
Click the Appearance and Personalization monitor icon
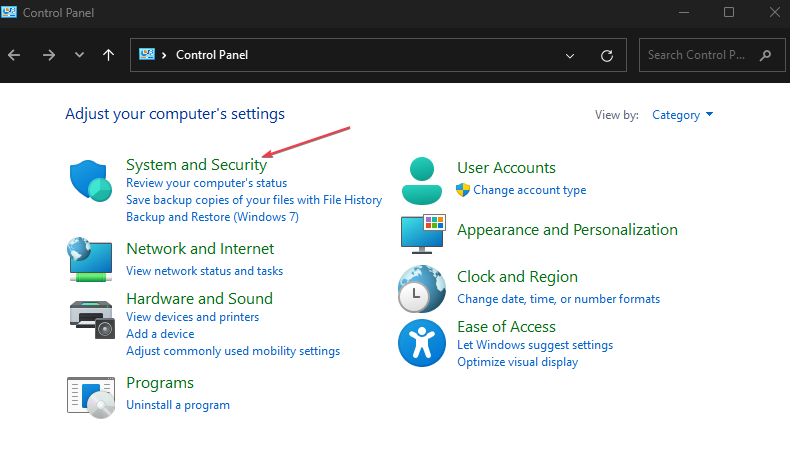tap(422, 234)
